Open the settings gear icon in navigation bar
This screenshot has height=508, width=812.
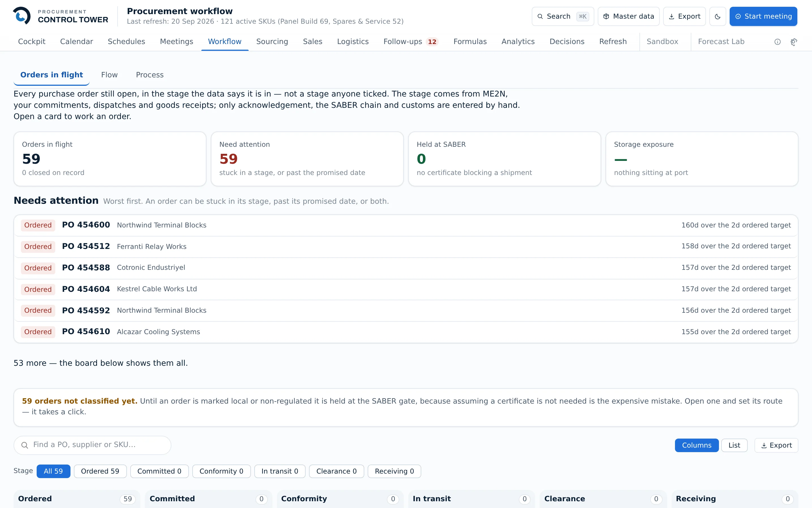[794, 42]
